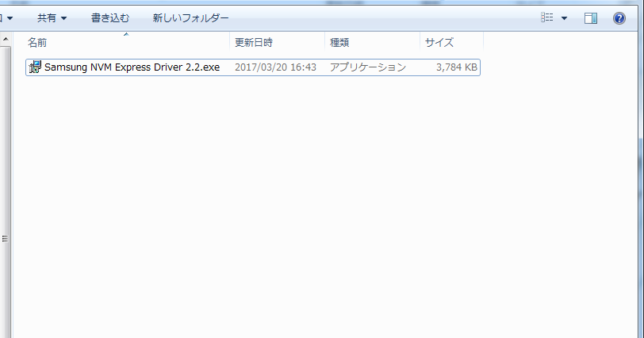The width and height of the screenshot is (644, 338).
Task: Sort by 種類 column header
Action: [372, 42]
